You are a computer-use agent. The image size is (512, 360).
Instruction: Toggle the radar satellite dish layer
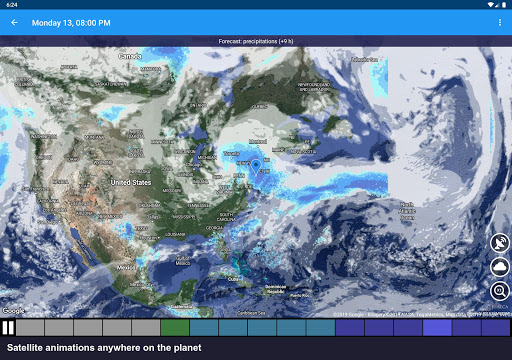pyautogui.click(x=500, y=243)
